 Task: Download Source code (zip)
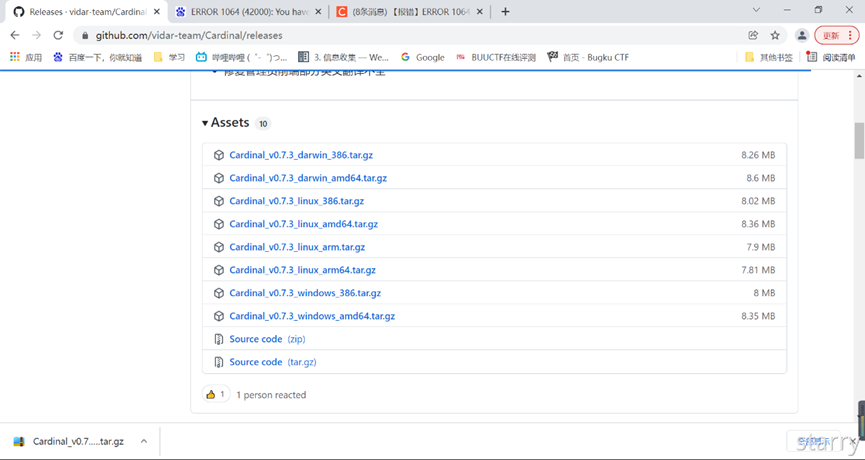point(268,339)
